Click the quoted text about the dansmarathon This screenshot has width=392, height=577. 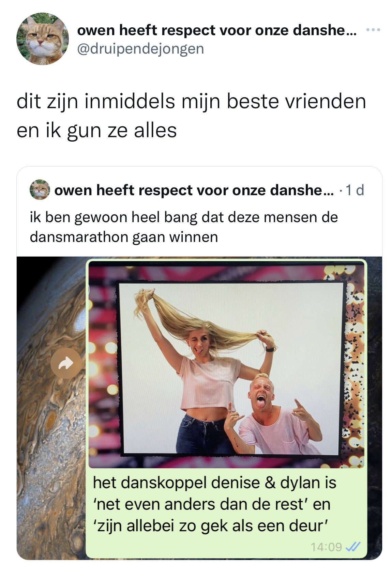click(x=184, y=227)
